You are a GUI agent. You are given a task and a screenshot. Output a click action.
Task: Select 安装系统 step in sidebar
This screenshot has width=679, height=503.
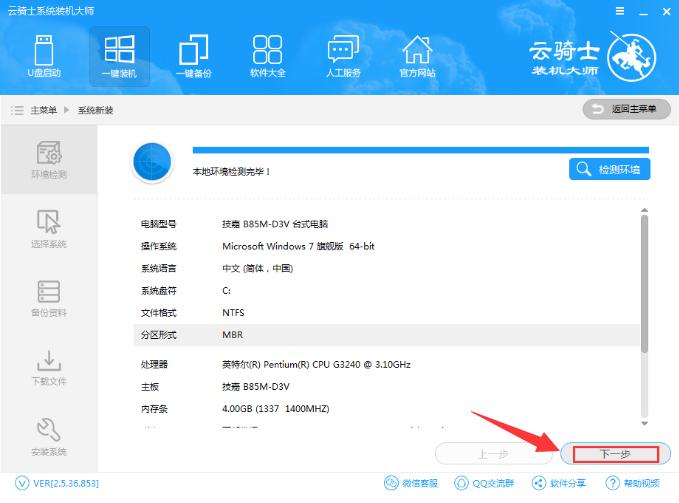(49, 437)
